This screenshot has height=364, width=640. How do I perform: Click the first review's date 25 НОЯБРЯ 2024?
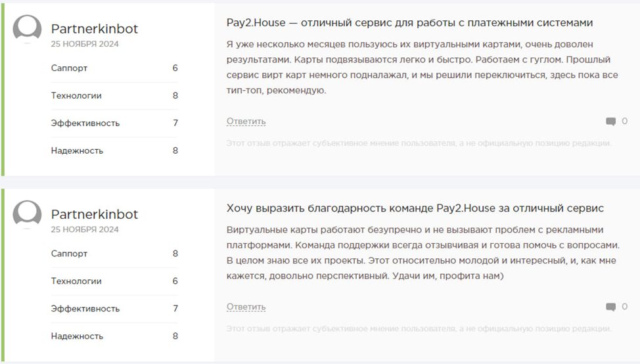tap(85, 44)
